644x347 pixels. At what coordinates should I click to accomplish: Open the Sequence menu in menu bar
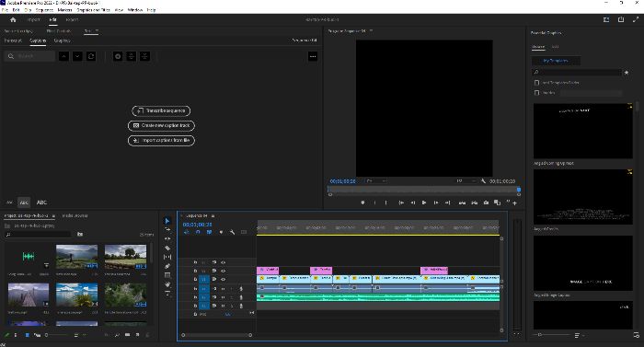pyautogui.click(x=44, y=9)
